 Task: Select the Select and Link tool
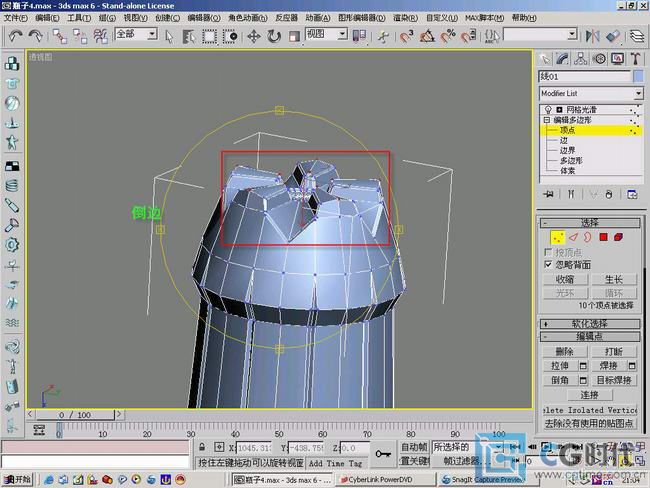tap(60, 36)
